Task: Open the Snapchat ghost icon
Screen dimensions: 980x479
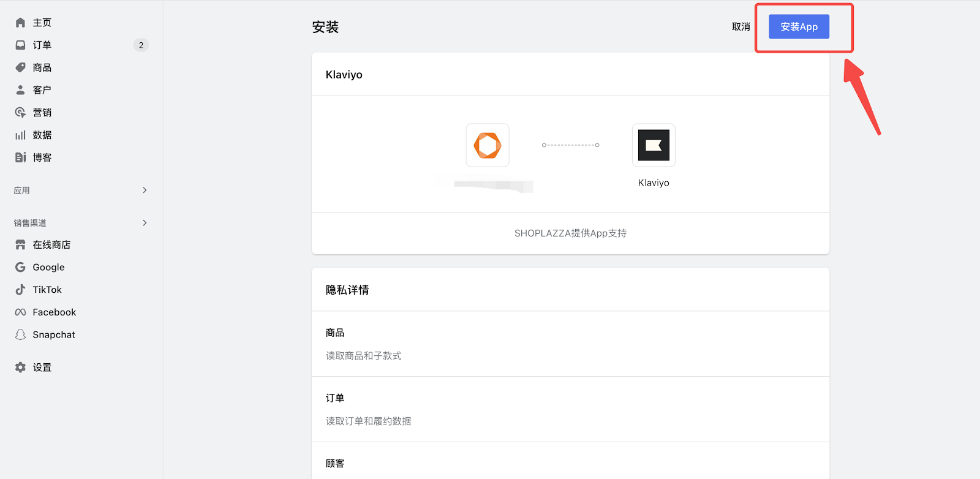Action: click(20, 334)
